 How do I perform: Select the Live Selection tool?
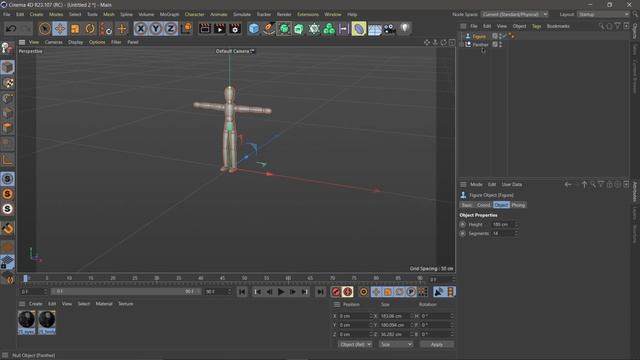(44, 29)
